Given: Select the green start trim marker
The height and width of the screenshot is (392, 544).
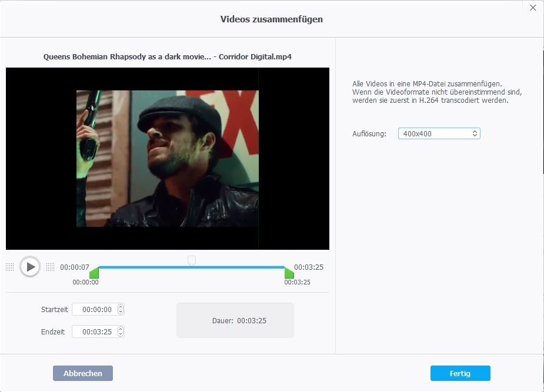Looking at the screenshot, I should click(x=94, y=273).
